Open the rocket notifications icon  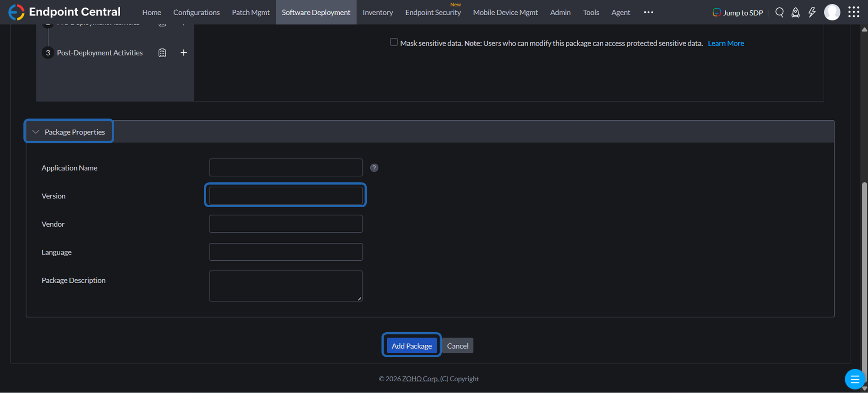[x=796, y=12]
